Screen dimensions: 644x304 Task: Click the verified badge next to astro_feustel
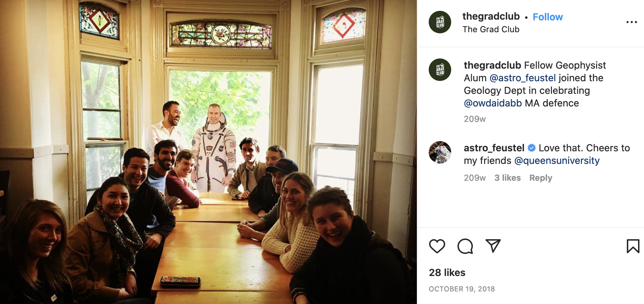532,148
